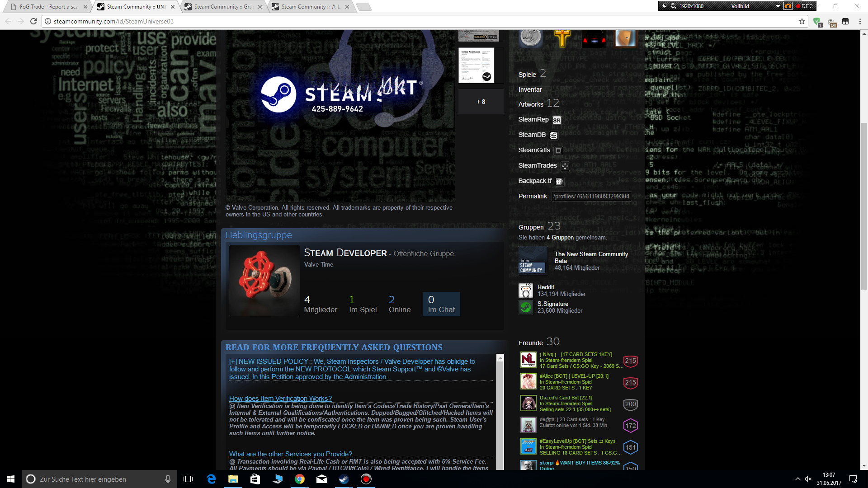This screenshot has height=488, width=868.
Task: Toggle the system volume mute icon
Action: tap(808, 479)
